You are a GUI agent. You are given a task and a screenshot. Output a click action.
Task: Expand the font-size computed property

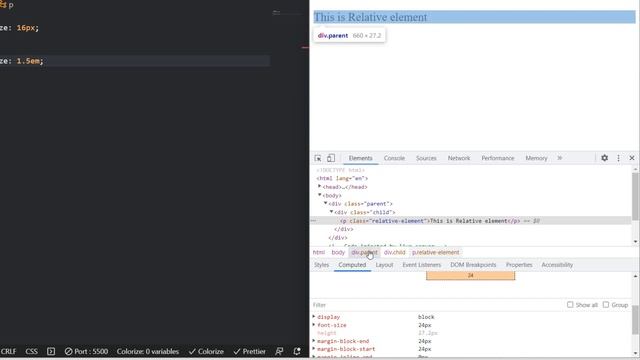[314, 325]
